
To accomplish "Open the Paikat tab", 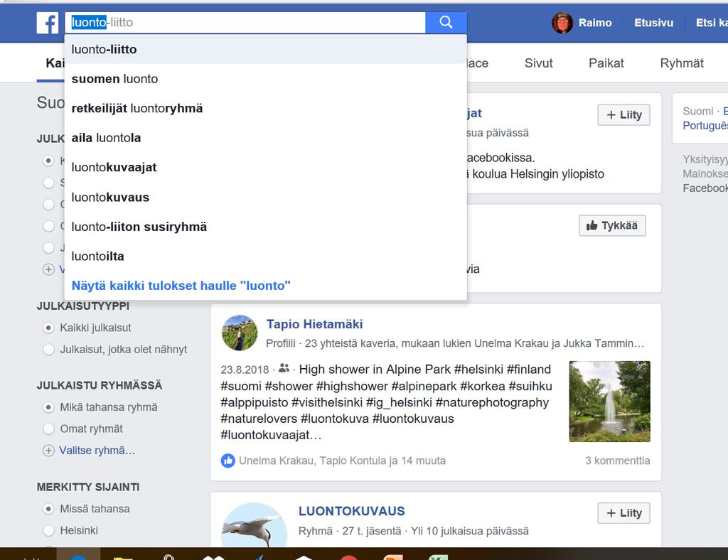I will (606, 63).
